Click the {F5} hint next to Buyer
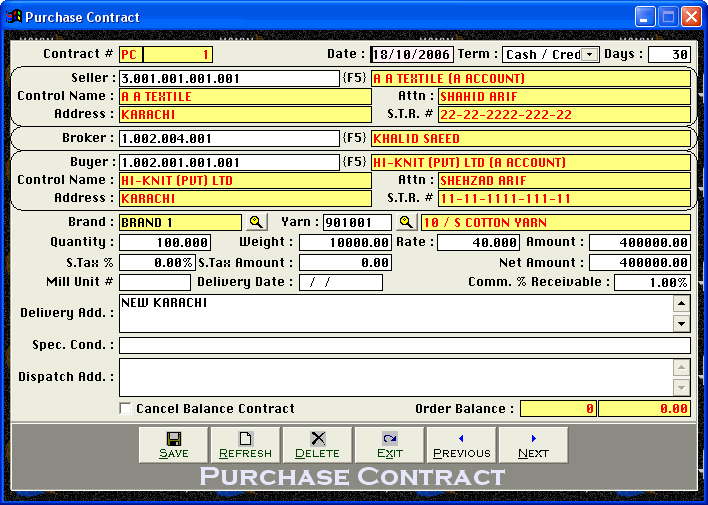This screenshot has width=708, height=505. [x=354, y=162]
